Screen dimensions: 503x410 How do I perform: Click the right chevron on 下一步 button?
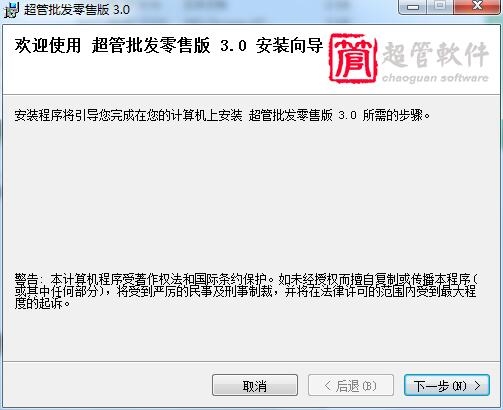(x=478, y=386)
